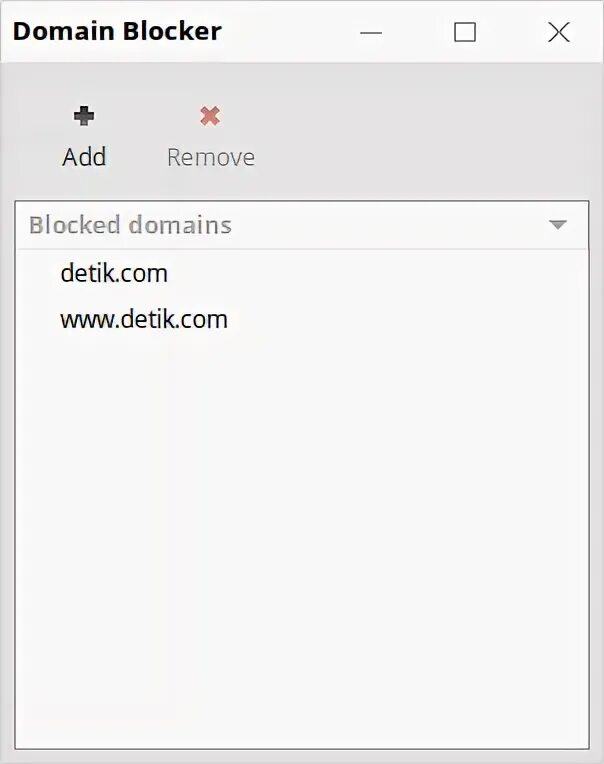
Task: Sort by the Blocked domains header text
Action: coord(130,225)
